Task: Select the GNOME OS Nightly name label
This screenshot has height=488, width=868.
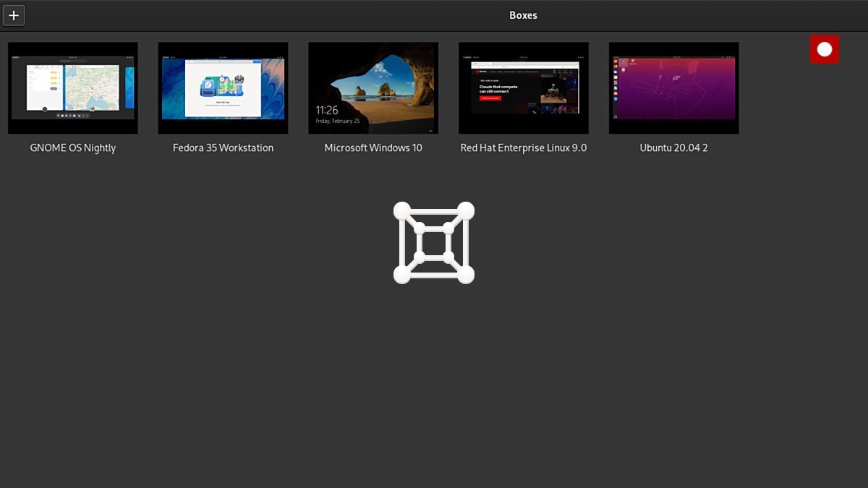Action: [x=72, y=147]
